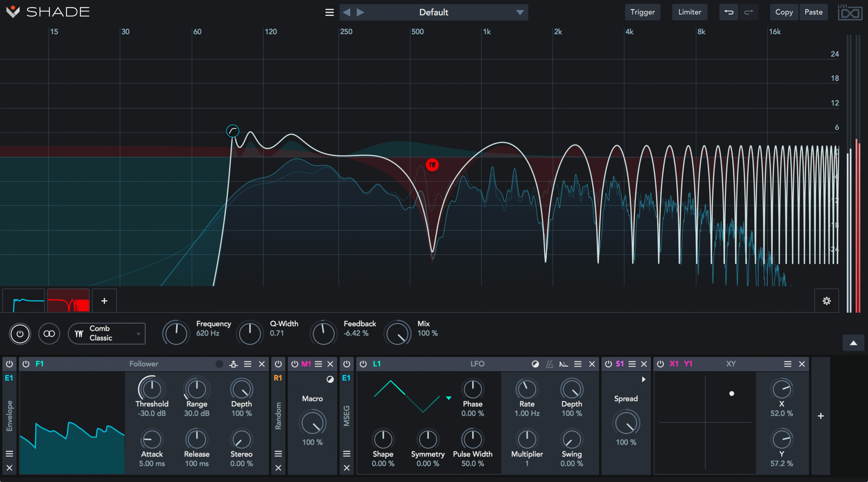
Task: Select the red comb filter band thumbnail tab
Action: click(68, 301)
